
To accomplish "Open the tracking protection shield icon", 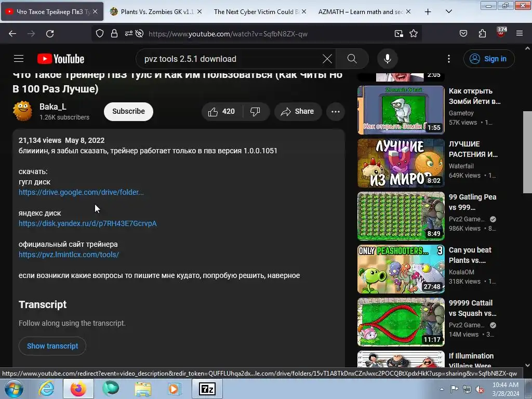I will pyautogui.click(x=99, y=34).
